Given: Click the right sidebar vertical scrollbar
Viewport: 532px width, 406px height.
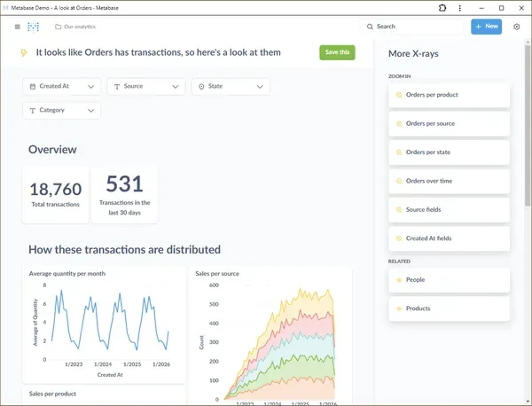Looking at the screenshot, I should [528, 125].
